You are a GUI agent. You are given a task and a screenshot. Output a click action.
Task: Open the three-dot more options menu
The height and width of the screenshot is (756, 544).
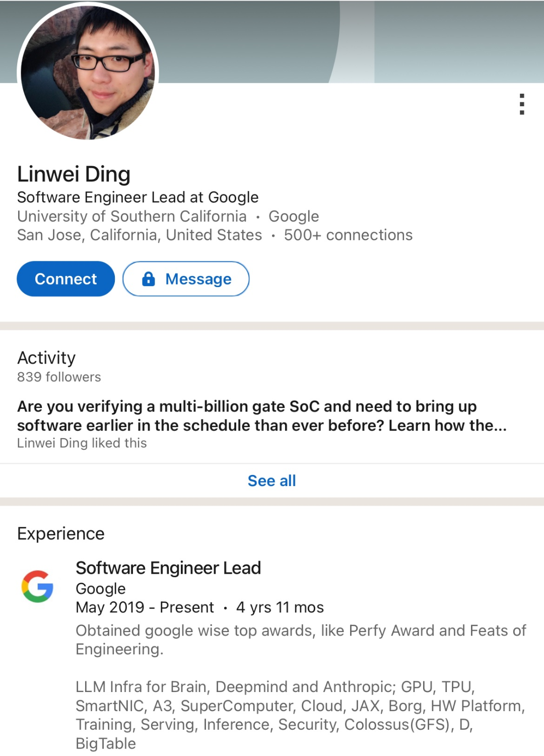[x=522, y=104]
